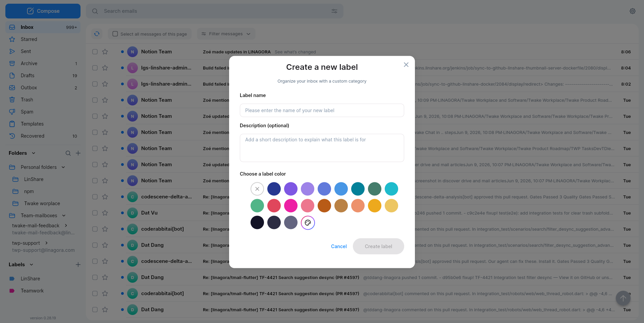
Task: Open the custom color palette picker
Action: pos(308,223)
